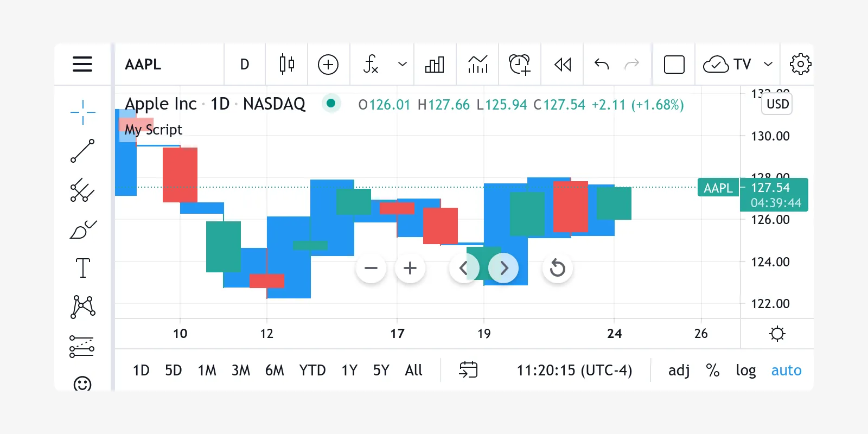Open the financials bar chart icon
This screenshot has height=434, width=868.
point(435,65)
